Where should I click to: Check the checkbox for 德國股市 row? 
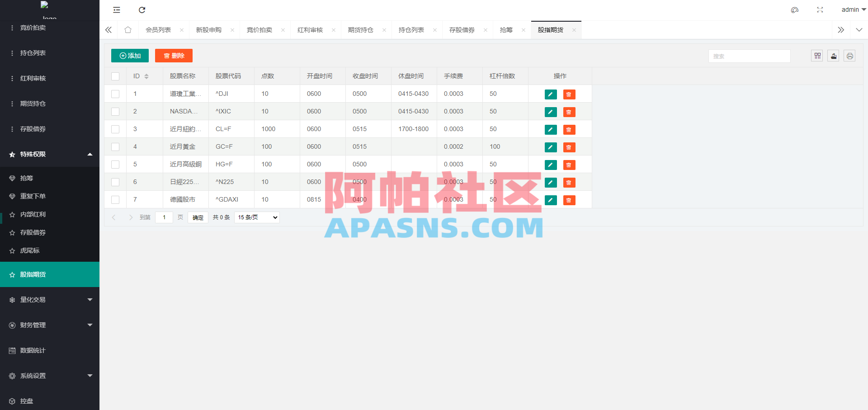(115, 199)
